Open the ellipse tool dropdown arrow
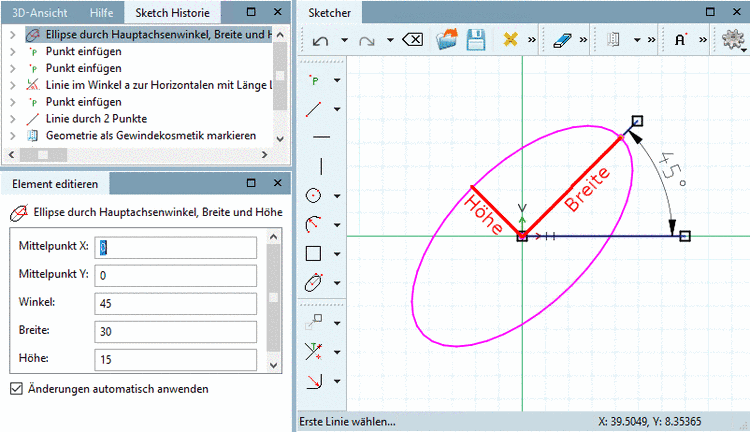This screenshot has height=432, width=750. [x=337, y=283]
